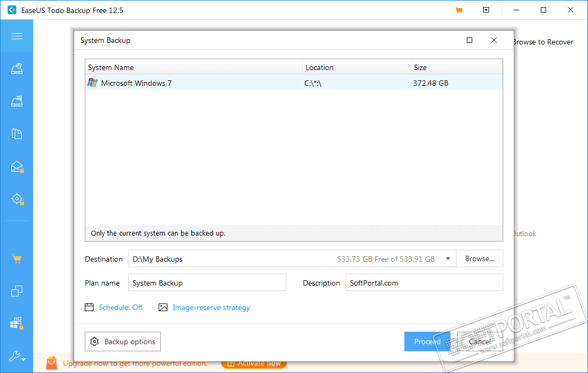Click the EaseUS app logo in title bar
The image size is (588, 373).
click(x=12, y=10)
